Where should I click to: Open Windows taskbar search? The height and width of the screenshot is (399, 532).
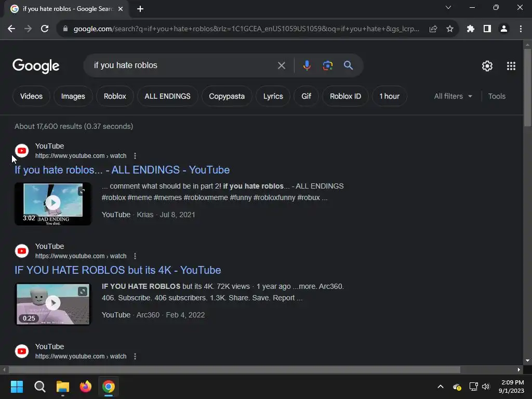pyautogui.click(x=39, y=387)
